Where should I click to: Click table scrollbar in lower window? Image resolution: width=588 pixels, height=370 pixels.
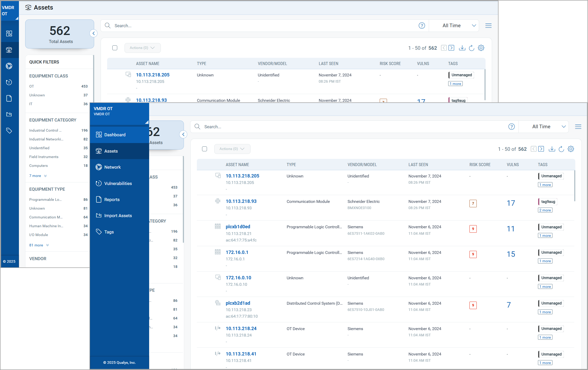(x=575, y=185)
